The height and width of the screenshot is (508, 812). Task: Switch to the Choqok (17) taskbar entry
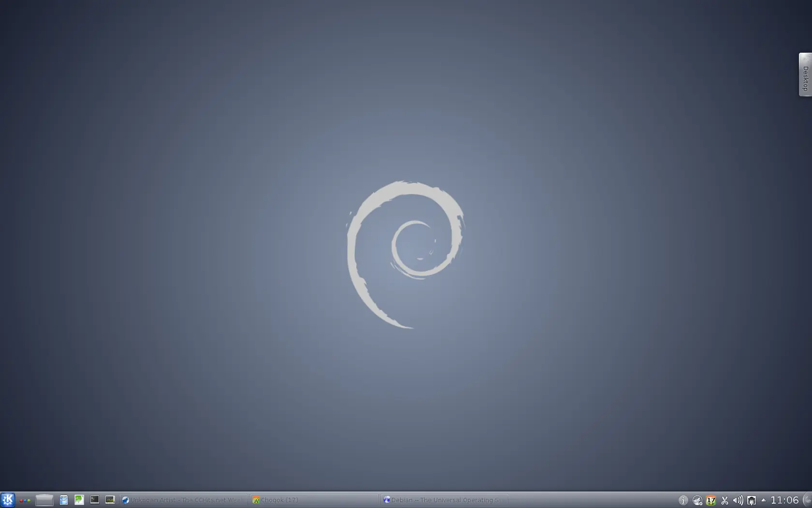coord(315,500)
